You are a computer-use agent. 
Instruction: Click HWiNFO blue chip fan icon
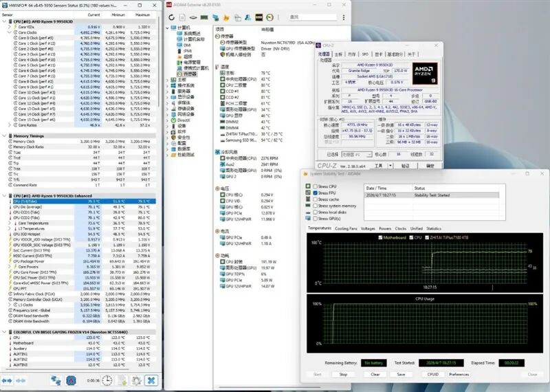tap(71, 380)
